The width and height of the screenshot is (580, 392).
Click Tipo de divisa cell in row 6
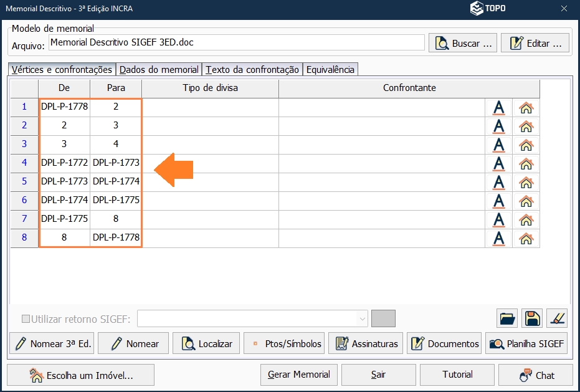[210, 200]
